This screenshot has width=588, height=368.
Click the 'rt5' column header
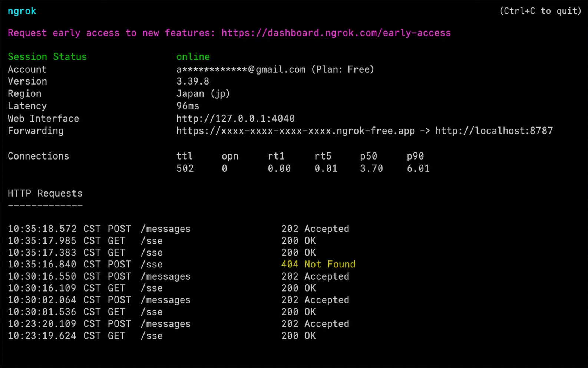coord(323,156)
